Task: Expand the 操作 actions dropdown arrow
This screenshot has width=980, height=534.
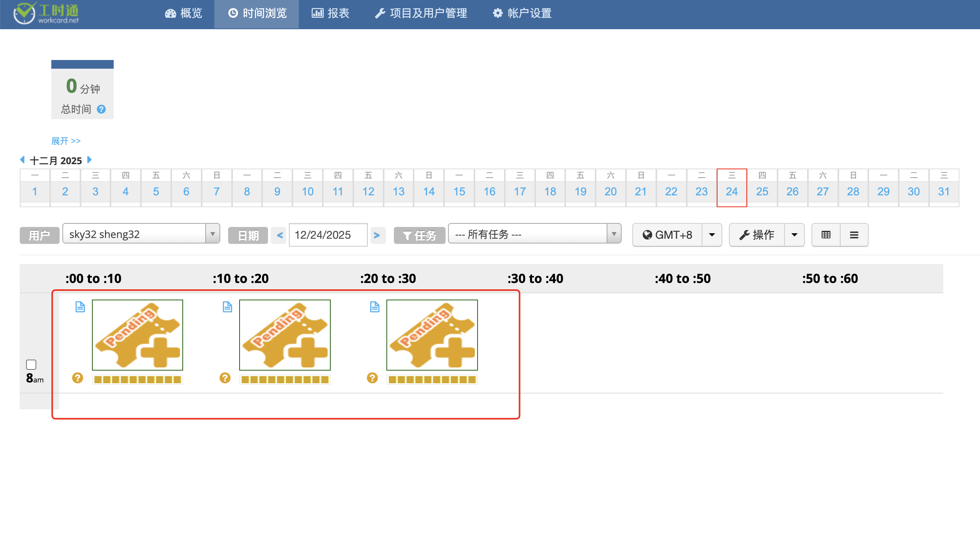Action: pos(794,235)
